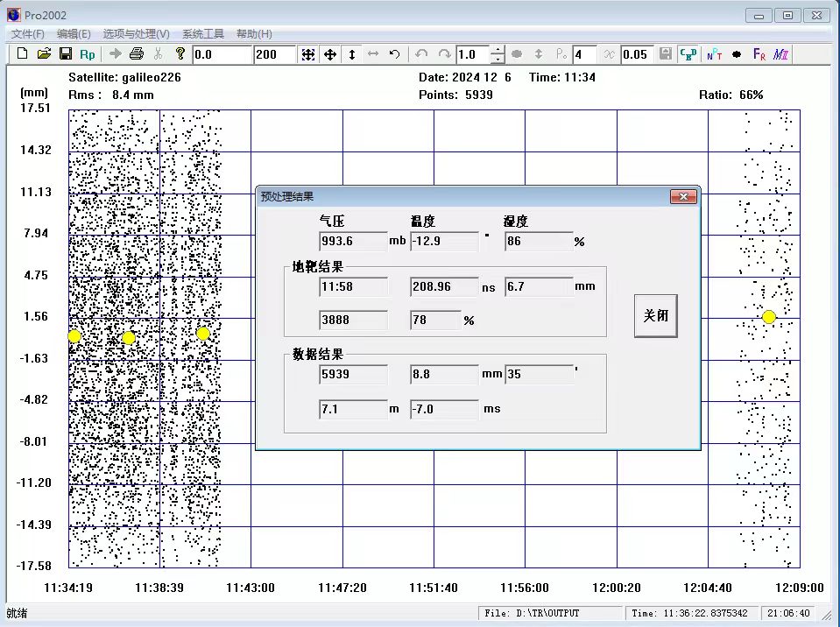The width and height of the screenshot is (840, 627).
Task: Open the 文件(F) menu
Action: [28, 34]
